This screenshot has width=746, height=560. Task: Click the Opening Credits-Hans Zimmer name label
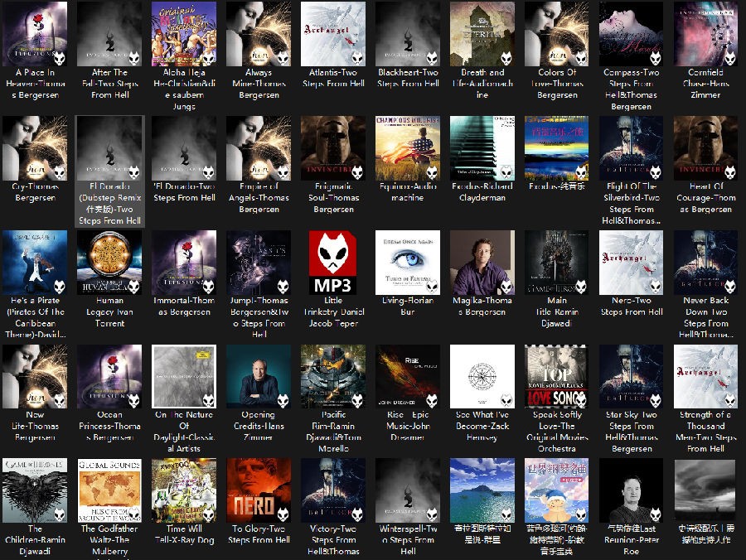259,426
